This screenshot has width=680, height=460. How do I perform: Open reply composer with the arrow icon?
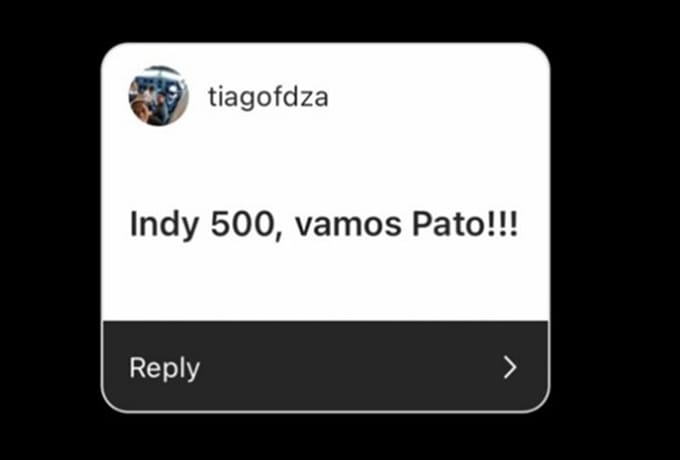(510, 368)
